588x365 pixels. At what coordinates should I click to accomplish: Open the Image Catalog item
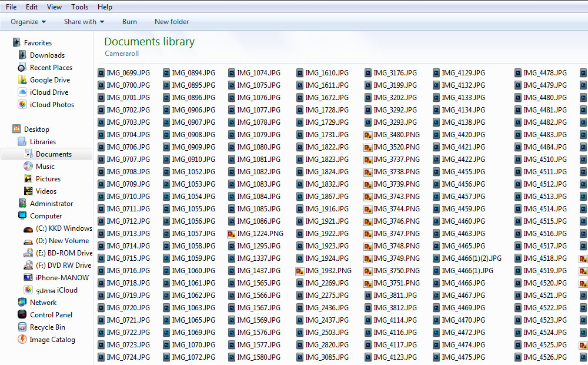click(49, 339)
